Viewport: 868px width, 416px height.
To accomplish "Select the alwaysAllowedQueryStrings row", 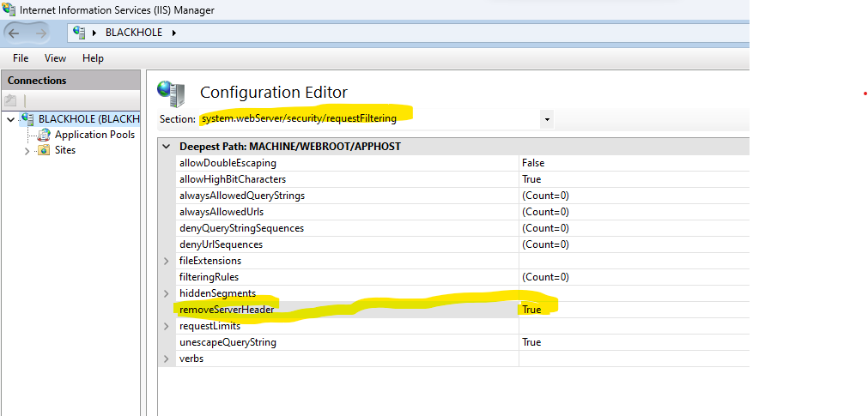I will click(462, 196).
